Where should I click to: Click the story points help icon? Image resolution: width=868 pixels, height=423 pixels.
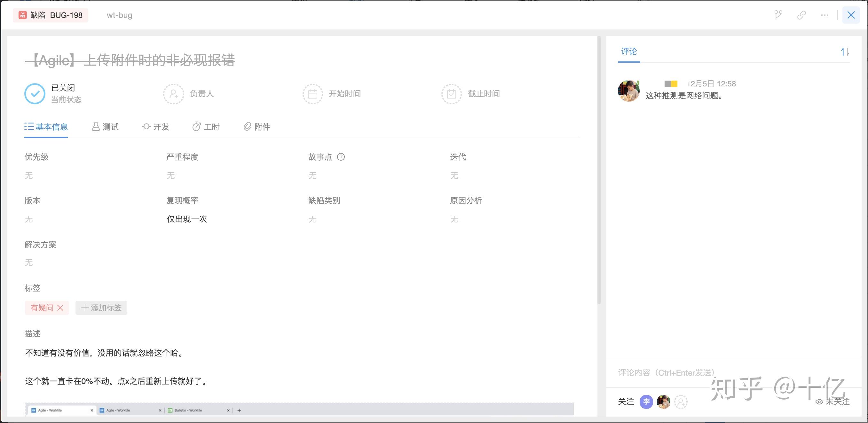click(341, 157)
